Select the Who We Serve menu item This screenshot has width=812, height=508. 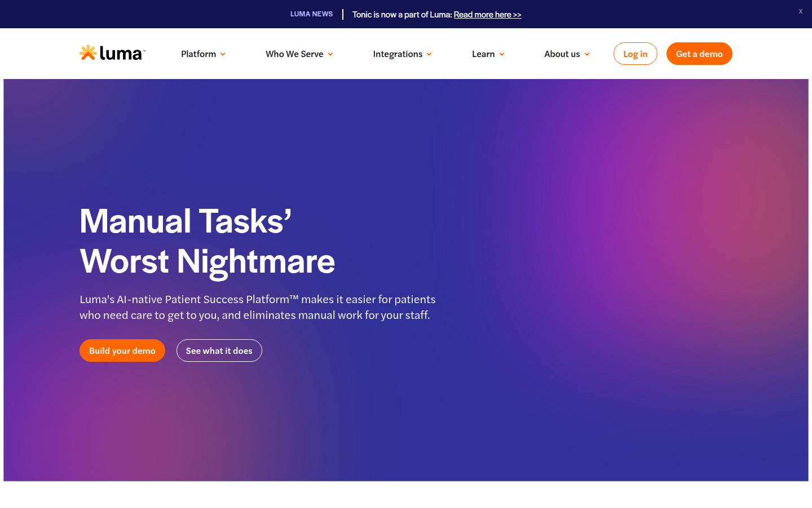point(294,54)
